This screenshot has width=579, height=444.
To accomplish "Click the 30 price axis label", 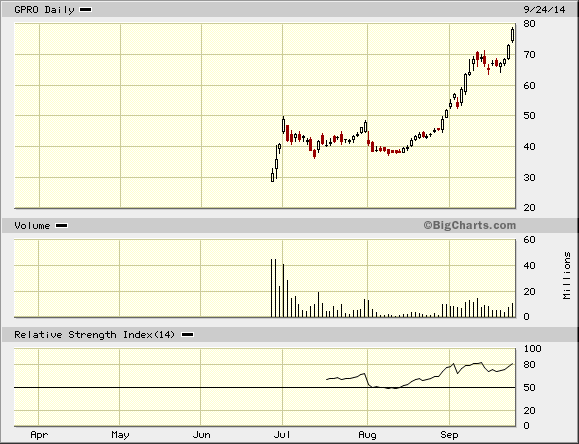I will [x=530, y=178].
